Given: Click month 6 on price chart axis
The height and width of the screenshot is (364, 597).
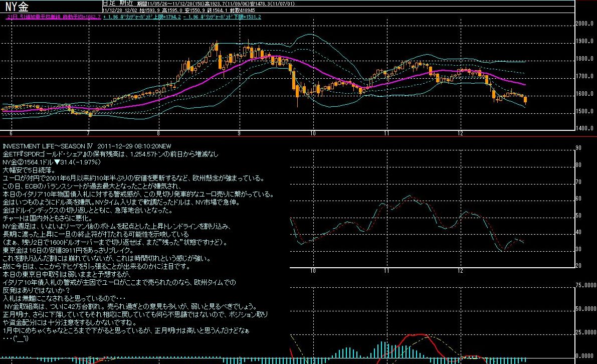Looking at the screenshot, I should (11, 133).
